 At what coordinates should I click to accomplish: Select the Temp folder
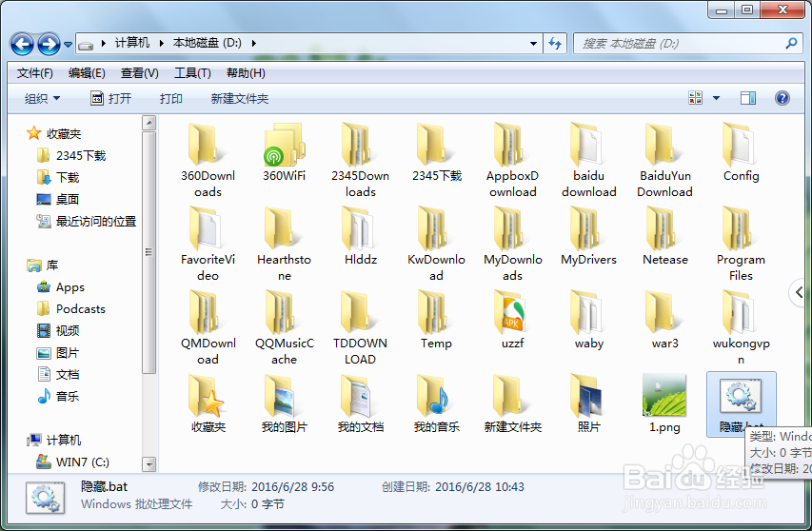pyautogui.click(x=437, y=321)
